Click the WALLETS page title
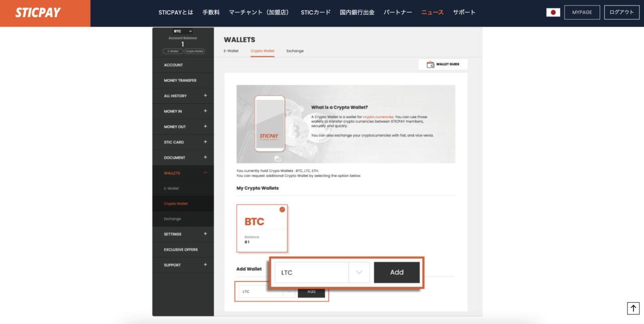This screenshot has width=644, height=324. tap(239, 40)
